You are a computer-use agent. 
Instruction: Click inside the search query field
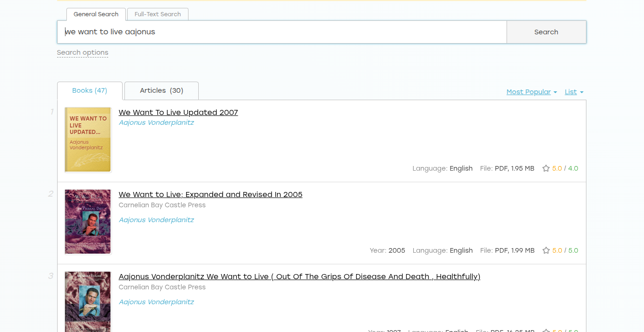(279, 32)
